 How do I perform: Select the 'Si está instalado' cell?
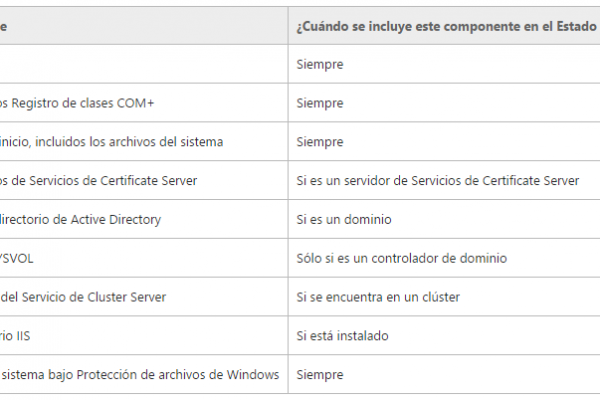click(x=342, y=336)
